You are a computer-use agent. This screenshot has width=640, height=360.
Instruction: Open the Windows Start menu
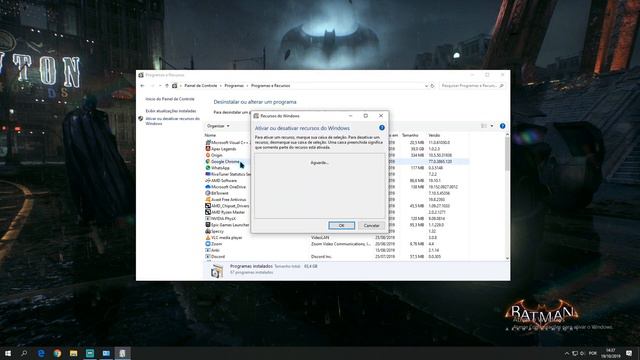pos(8,353)
